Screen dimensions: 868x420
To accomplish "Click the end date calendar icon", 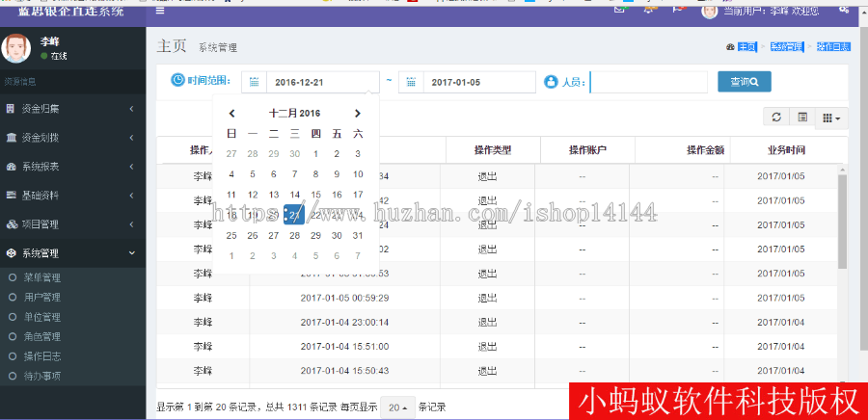I will pos(411,82).
